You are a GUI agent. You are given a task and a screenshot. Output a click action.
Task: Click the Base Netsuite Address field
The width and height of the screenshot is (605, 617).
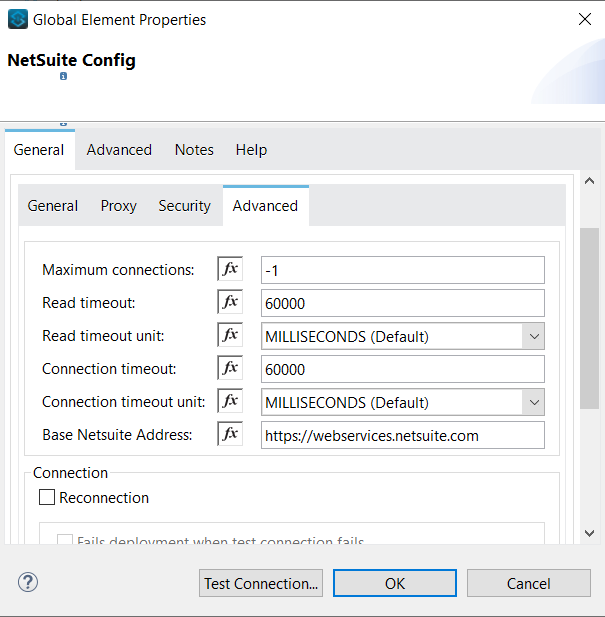coord(402,436)
